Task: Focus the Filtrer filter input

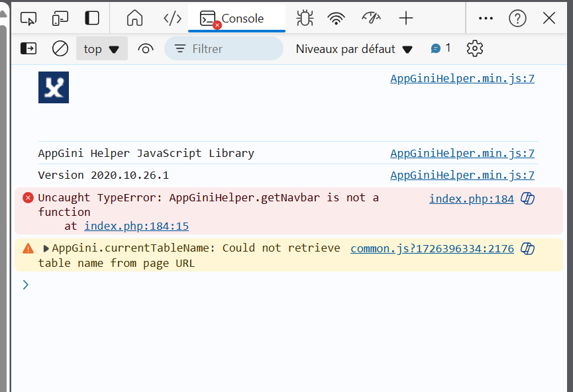Action: [224, 48]
